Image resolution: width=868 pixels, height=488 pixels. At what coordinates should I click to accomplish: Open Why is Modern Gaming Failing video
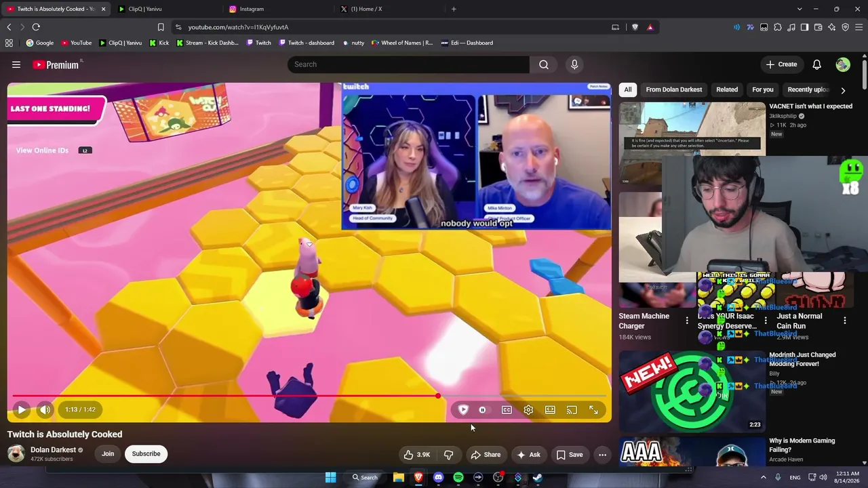pyautogui.click(x=802, y=445)
